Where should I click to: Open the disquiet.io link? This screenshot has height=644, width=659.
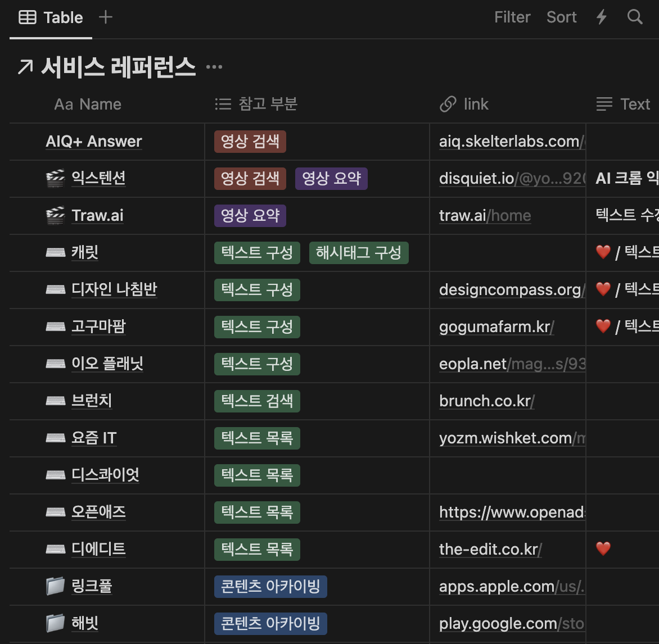[512, 179]
